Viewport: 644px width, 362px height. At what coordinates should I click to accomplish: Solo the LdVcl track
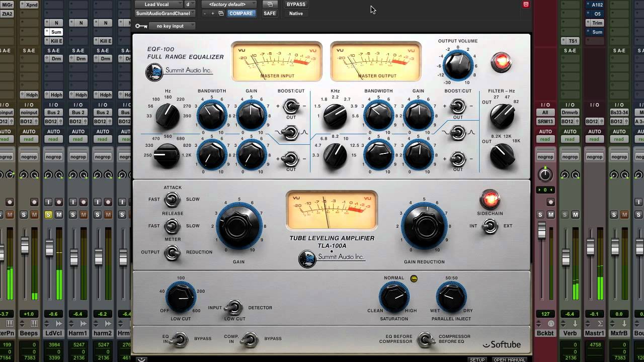pyautogui.click(x=48, y=215)
